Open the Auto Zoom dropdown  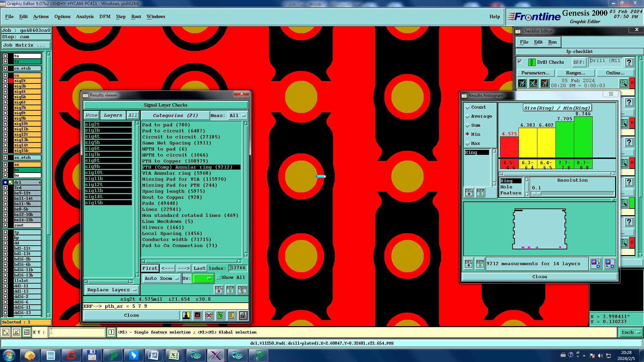point(161,278)
